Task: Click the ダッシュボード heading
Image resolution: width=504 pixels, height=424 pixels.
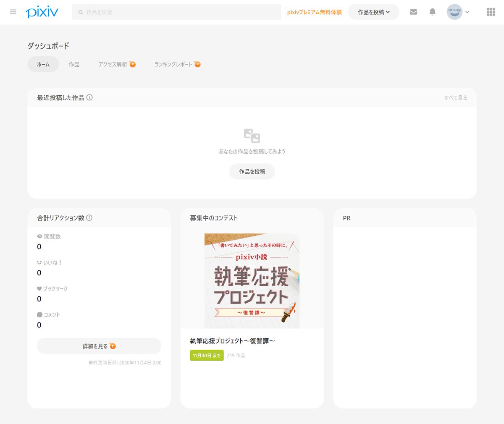Action: pos(48,46)
